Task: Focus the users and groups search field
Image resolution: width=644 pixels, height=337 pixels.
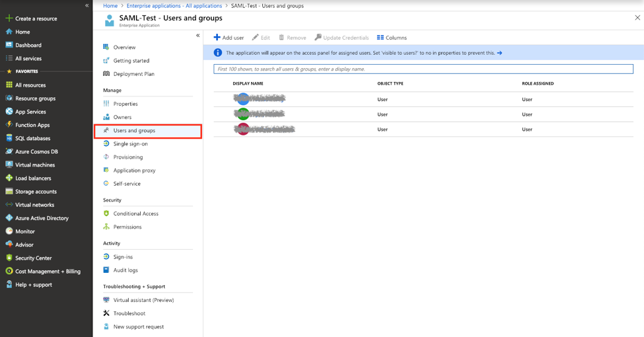Action: 423,69
